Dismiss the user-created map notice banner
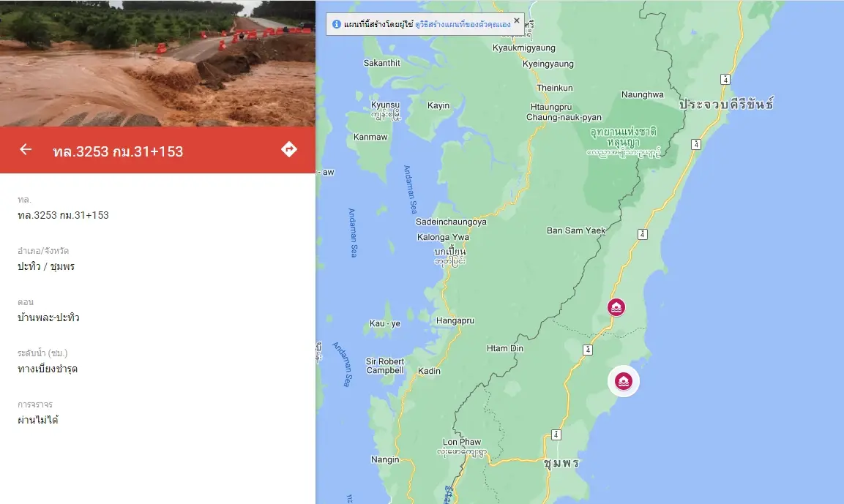The image size is (844, 504). coord(517,20)
